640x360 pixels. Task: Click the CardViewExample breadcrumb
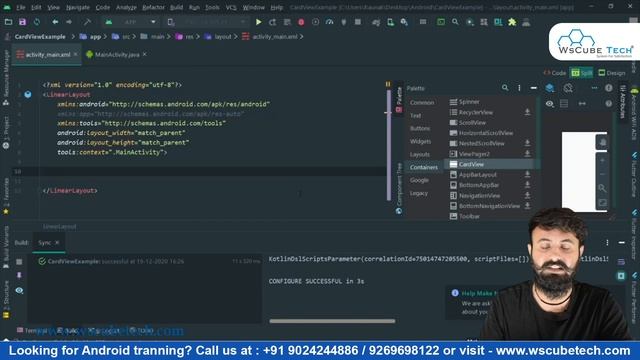pyautogui.click(x=40, y=37)
